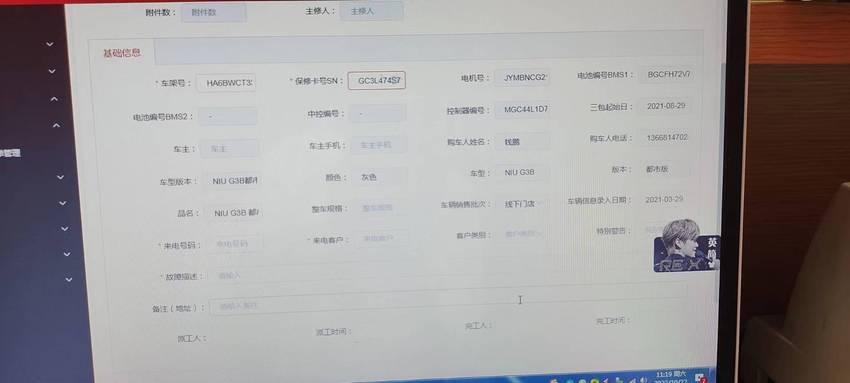Viewport: 850px width, 383px height.
Task: Click the taskbar volume speaker icon
Action: 643,380
